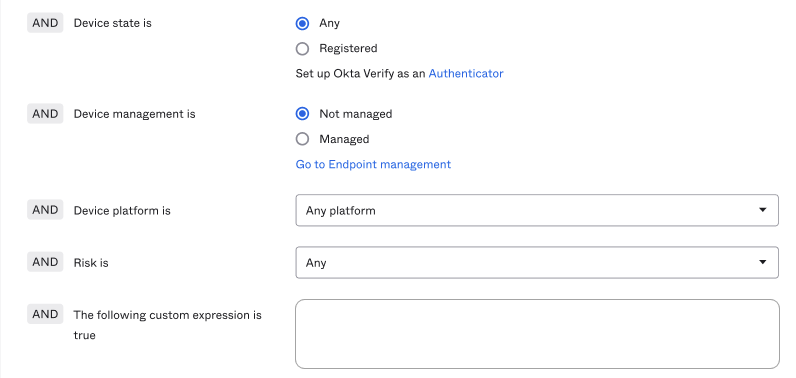Click the arrow icon on Risk dropdown
Screen dimensions: 796x378
(x=762, y=262)
